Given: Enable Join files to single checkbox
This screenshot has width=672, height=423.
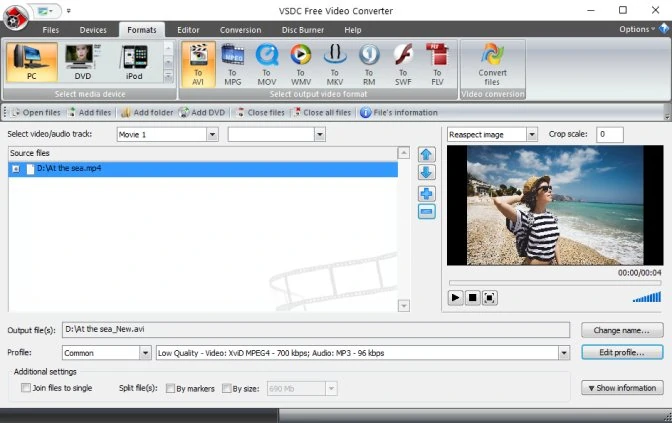Looking at the screenshot, I should tap(26, 388).
